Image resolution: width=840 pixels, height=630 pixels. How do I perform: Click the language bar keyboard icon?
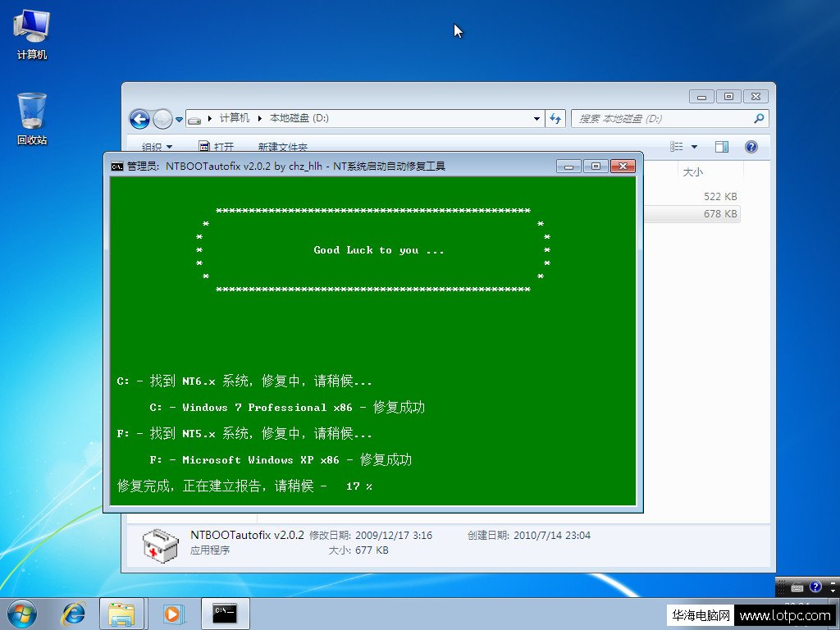[x=797, y=587]
